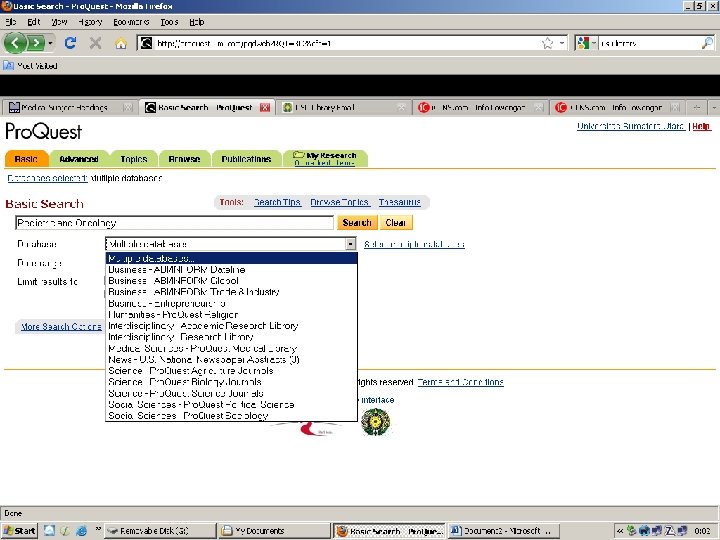Open the File menu
The height and width of the screenshot is (540, 720).
11,22
